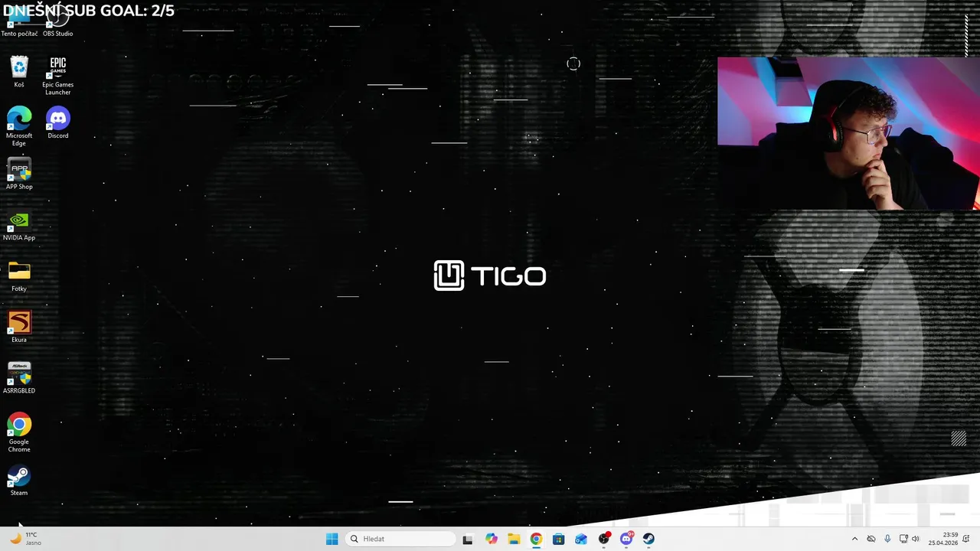Select the Epic Games Launcher shortcut
The width and height of the screenshot is (980, 551).
click(x=58, y=76)
